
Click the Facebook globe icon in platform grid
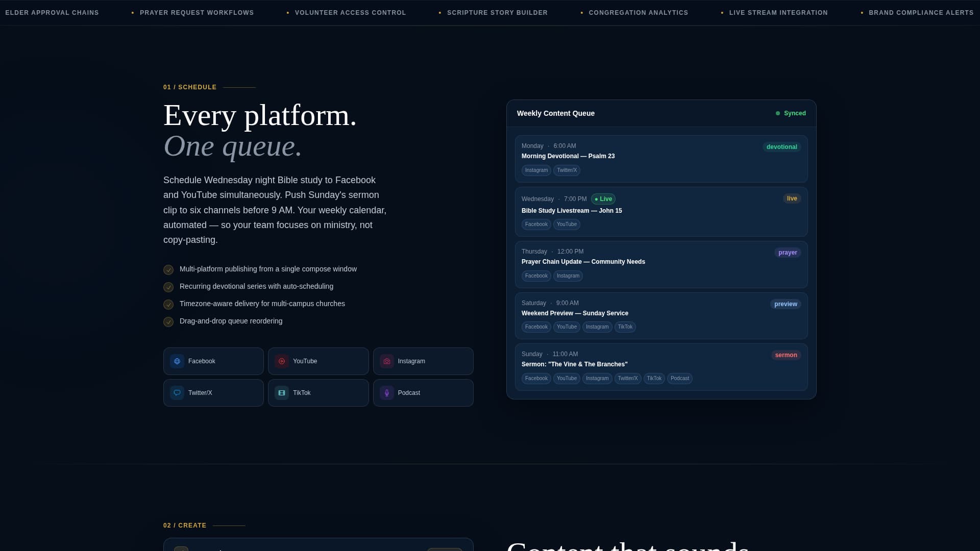[x=177, y=361]
